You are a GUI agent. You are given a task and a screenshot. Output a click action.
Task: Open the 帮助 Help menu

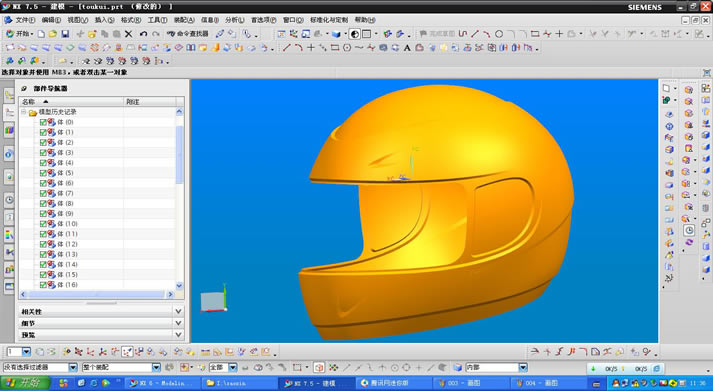click(x=365, y=20)
